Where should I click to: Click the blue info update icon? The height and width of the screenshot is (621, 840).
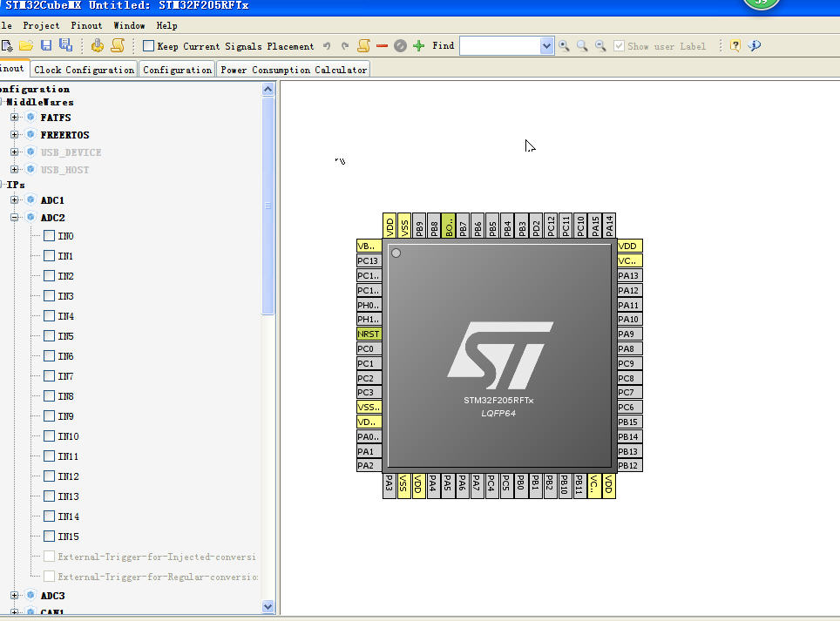[755, 46]
